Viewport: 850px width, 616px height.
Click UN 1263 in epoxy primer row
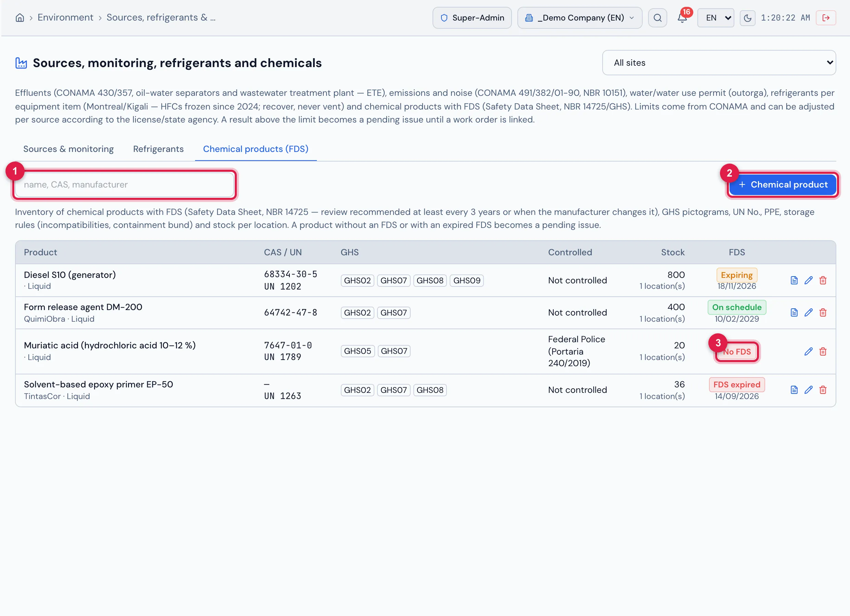(283, 396)
